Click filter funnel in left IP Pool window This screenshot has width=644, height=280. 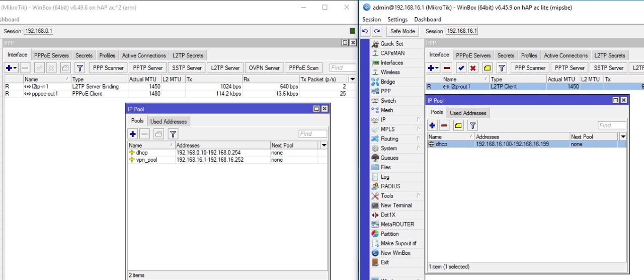pos(173,134)
